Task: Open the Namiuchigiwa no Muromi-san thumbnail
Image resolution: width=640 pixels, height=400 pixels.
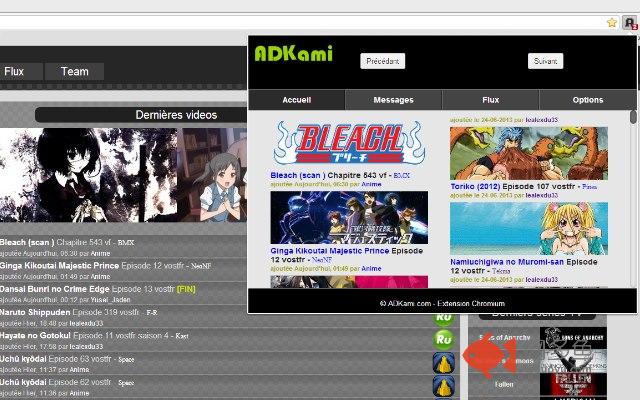Action: [529, 229]
